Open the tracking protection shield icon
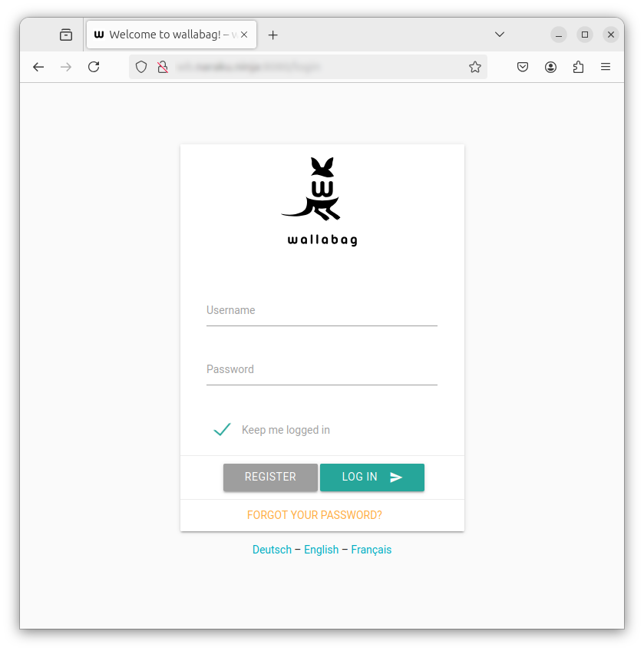Image resolution: width=644 pixels, height=651 pixels. 141,67
